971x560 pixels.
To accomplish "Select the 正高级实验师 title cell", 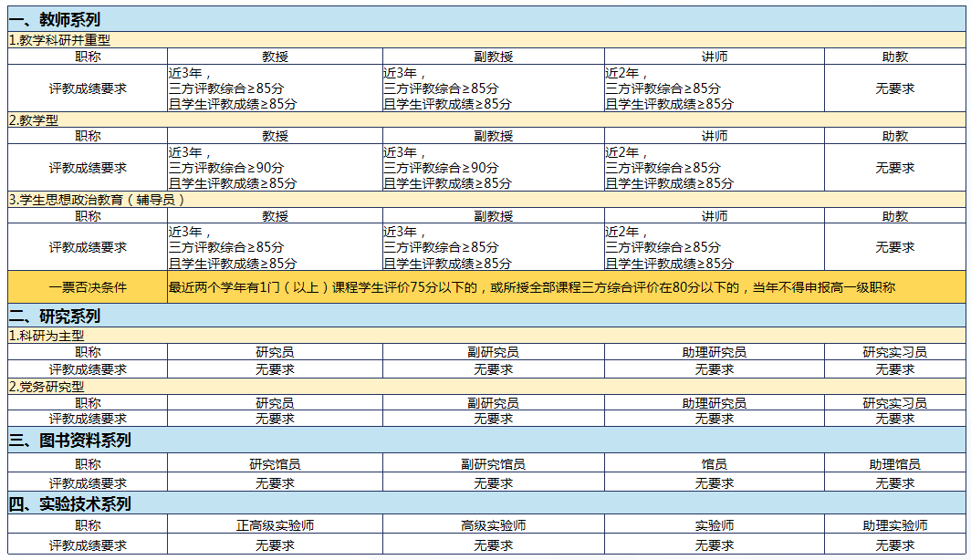I will (x=275, y=525).
